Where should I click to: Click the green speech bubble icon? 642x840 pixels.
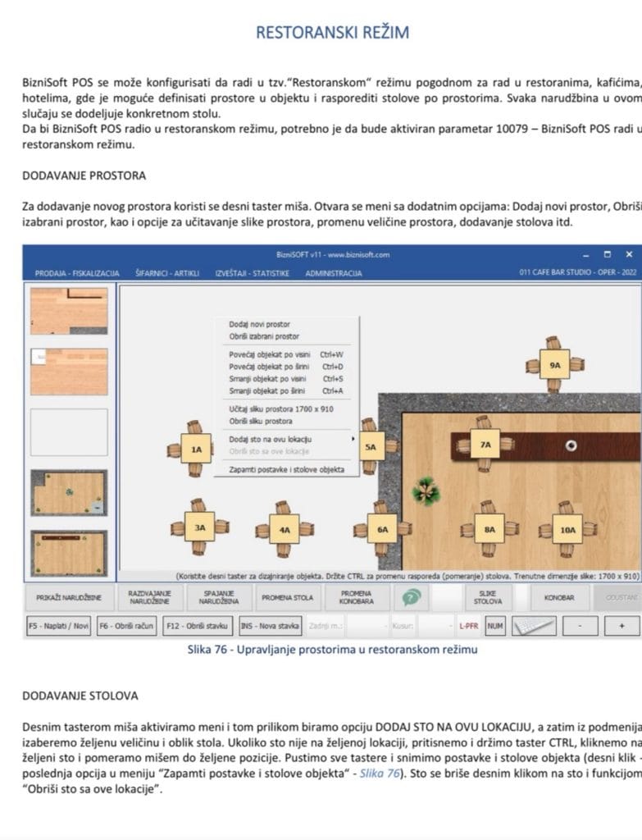[411, 598]
